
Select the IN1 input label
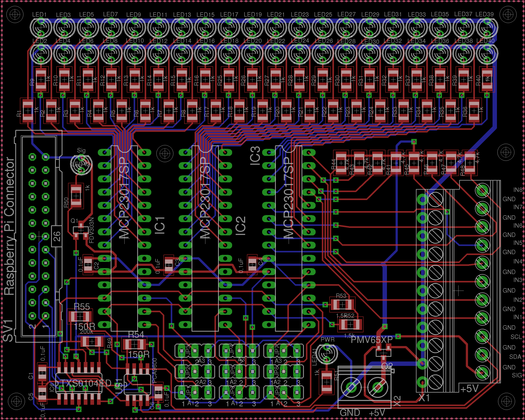point(518,317)
